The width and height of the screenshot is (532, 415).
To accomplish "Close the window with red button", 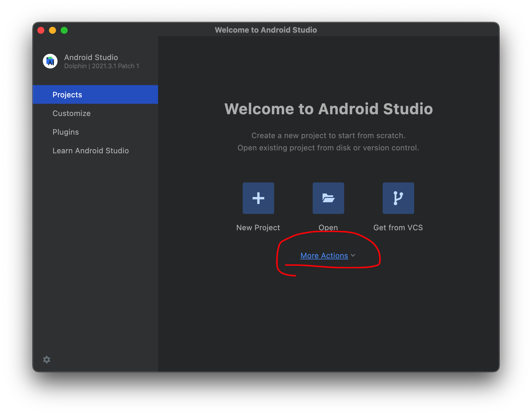I will click(41, 30).
